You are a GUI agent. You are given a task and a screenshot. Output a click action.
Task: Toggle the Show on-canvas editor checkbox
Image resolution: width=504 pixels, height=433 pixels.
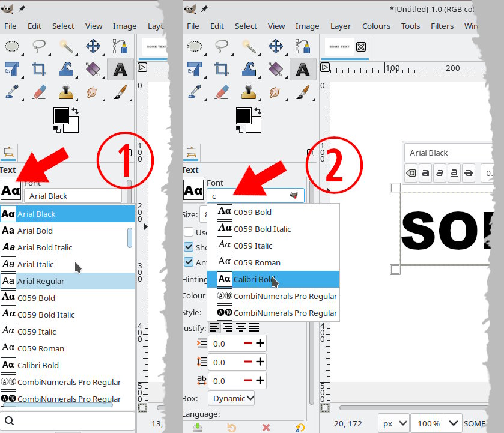tap(189, 247)
